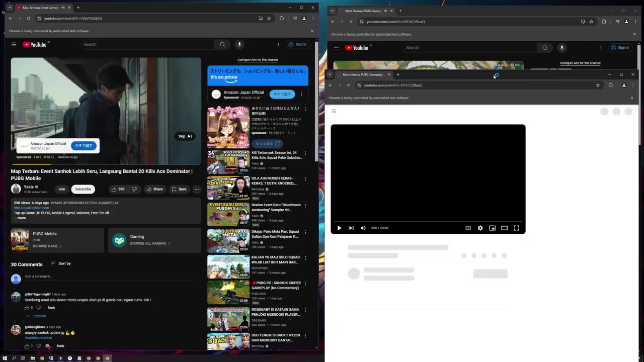
Task: Click the dislike button under Yakis video
Action: 134,189
